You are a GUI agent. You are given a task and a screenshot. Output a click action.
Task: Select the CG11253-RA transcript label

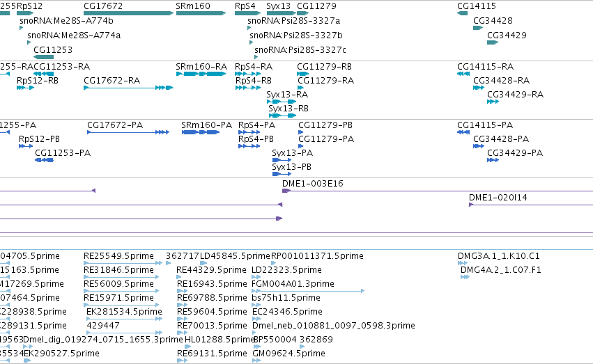(x=61, y=66)
